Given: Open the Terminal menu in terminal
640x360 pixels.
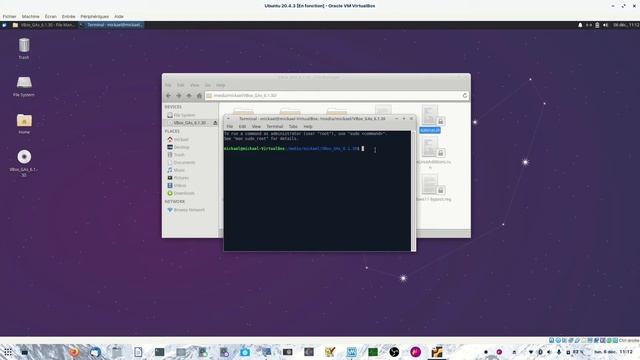Looking at the screenshot, I should 275,127.
